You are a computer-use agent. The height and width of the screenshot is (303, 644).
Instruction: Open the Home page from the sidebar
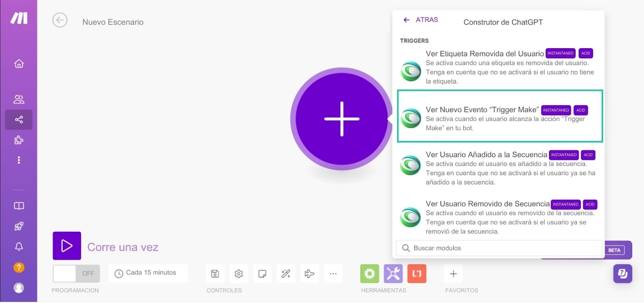click(19, 63)
